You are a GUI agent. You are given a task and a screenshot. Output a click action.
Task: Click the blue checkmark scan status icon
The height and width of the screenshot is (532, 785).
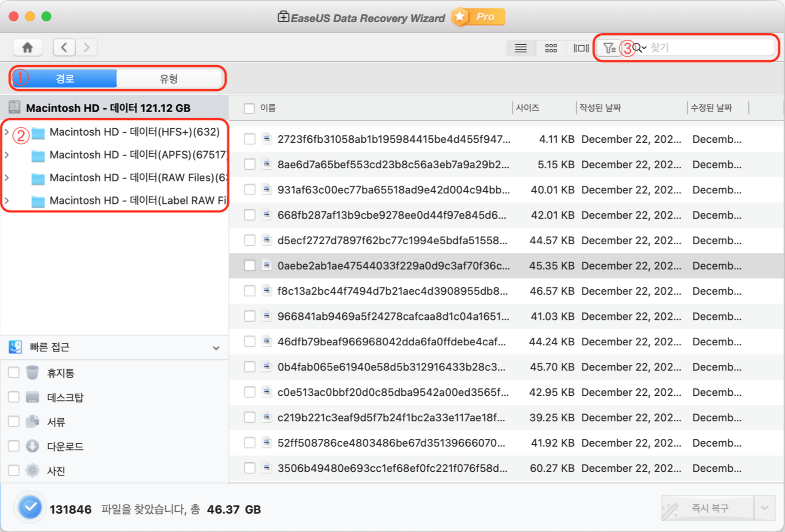[30, 508]
